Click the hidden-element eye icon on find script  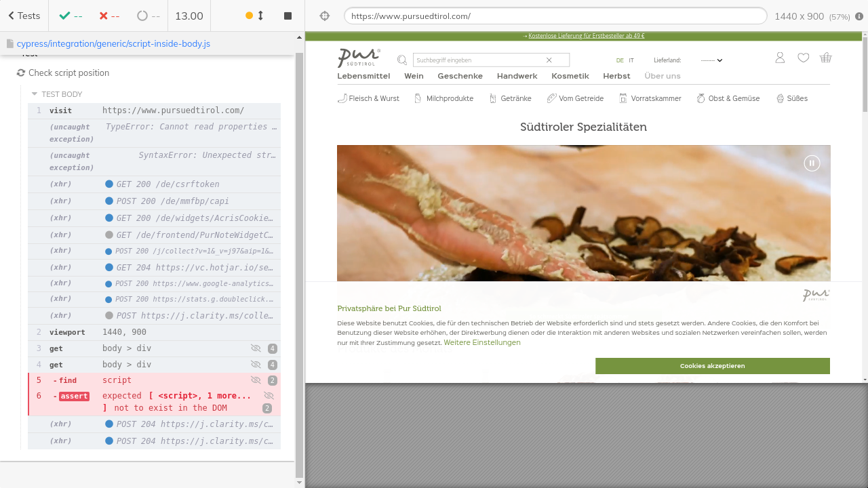(256, 380)
